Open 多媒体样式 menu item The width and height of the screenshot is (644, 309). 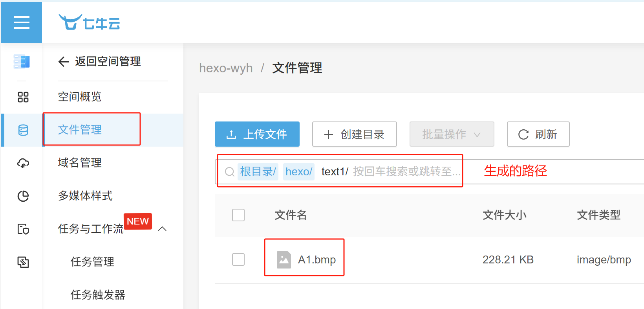click(x=85, y=196)
